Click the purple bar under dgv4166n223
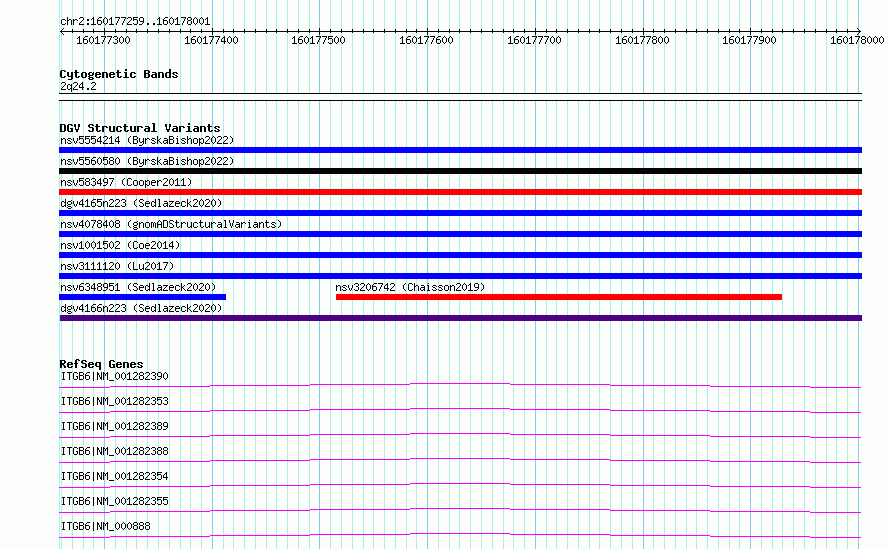The image size is (890, 549). click(460, 318)
